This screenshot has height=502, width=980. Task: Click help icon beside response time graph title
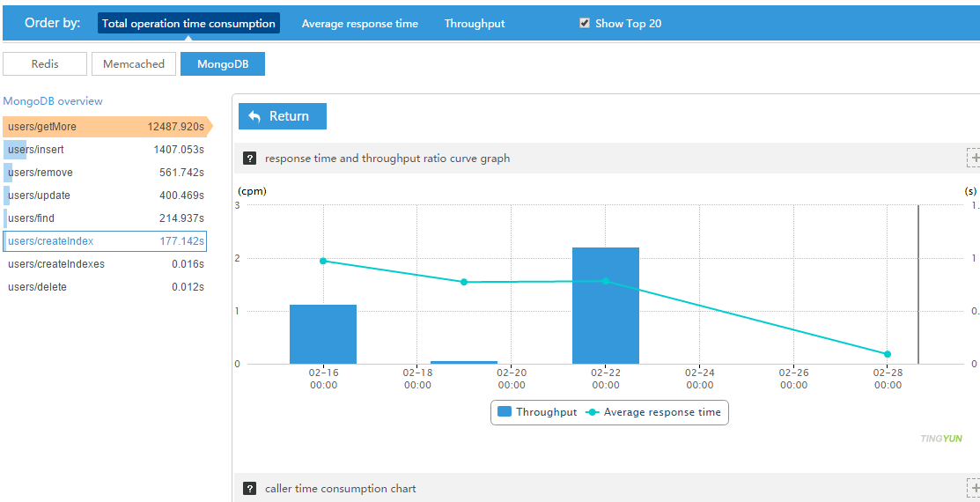250,159
